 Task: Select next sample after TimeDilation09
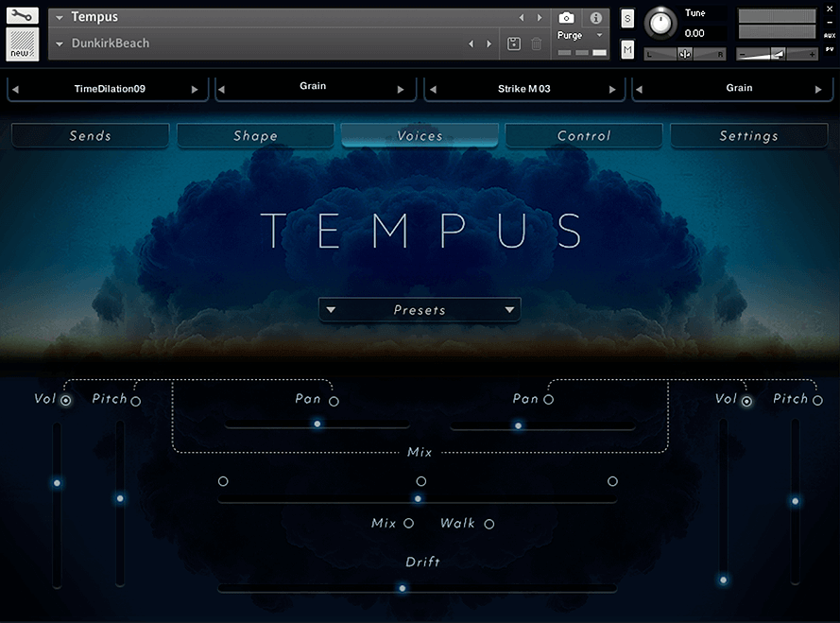coord(195,89)
